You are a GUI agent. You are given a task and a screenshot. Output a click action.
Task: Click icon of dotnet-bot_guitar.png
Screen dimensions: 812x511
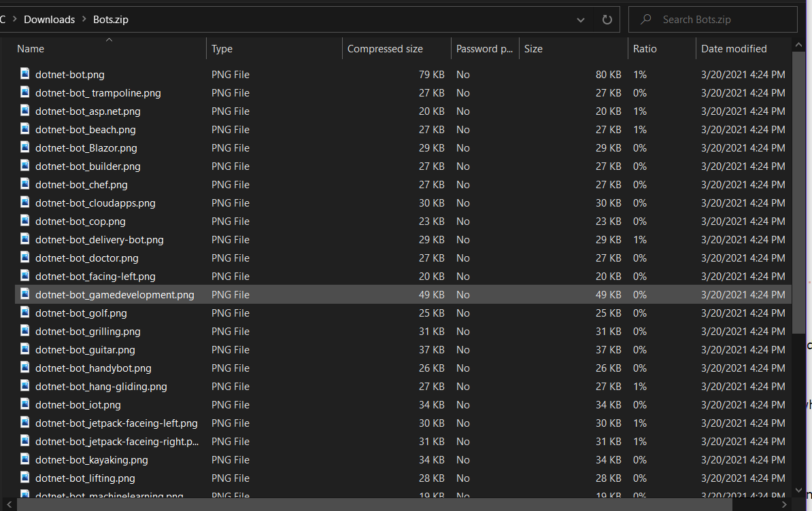[25, 349]
